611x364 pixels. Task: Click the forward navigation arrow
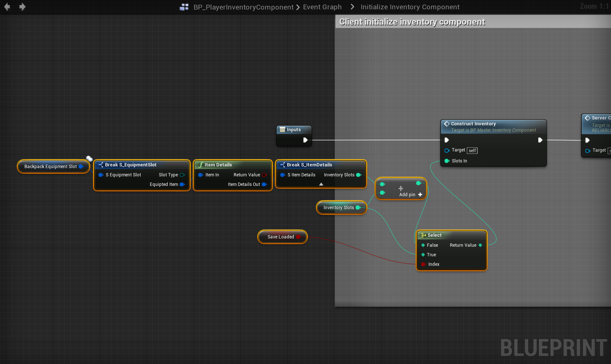22,7
